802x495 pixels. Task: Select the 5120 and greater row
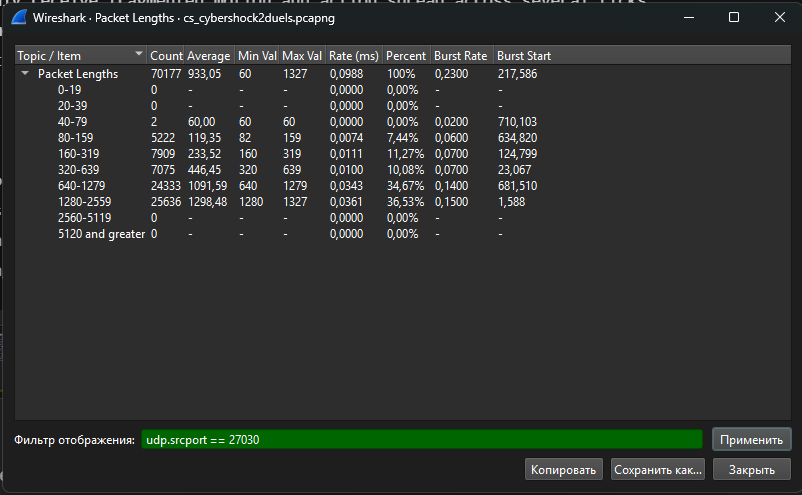pos(101,233)
